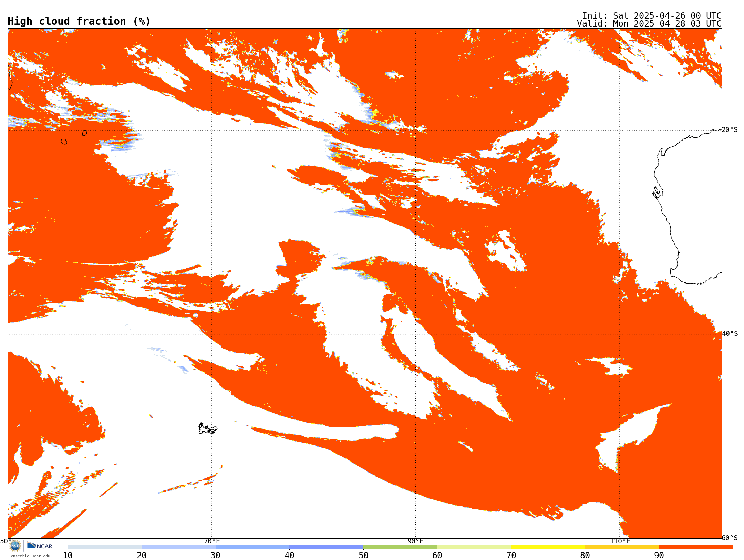This screenshot has height=560, width=744.
Task: Click the light blue 20-30 colorbar segment
Action: point(179,547)
